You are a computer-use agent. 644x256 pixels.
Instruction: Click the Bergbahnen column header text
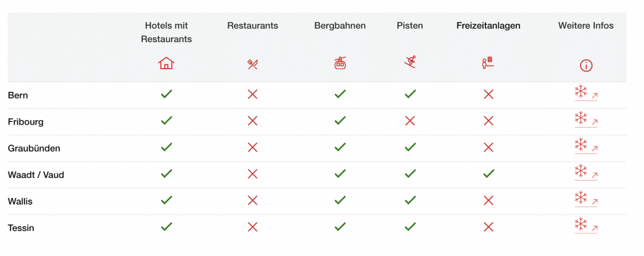tap(340, 26)
